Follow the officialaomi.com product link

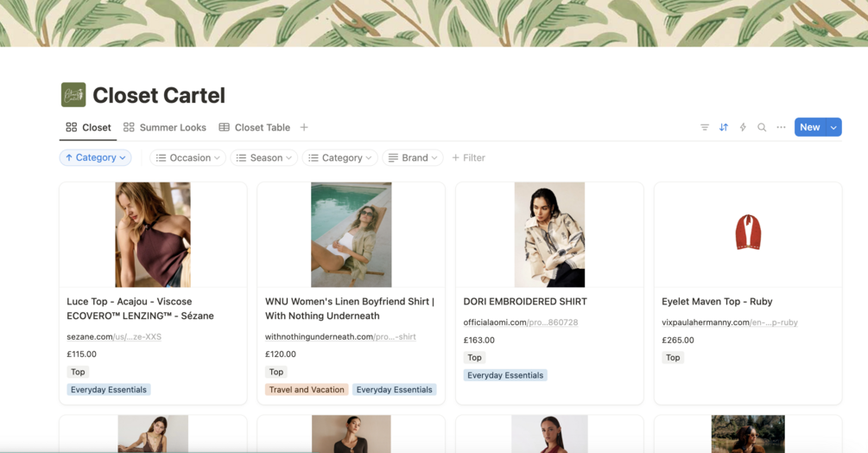[x=520, y=322]
